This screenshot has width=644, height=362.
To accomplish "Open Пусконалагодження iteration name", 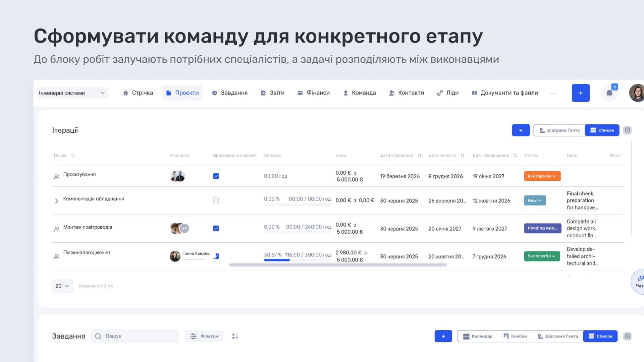I will pyautogui.click(x=87, y=253).
